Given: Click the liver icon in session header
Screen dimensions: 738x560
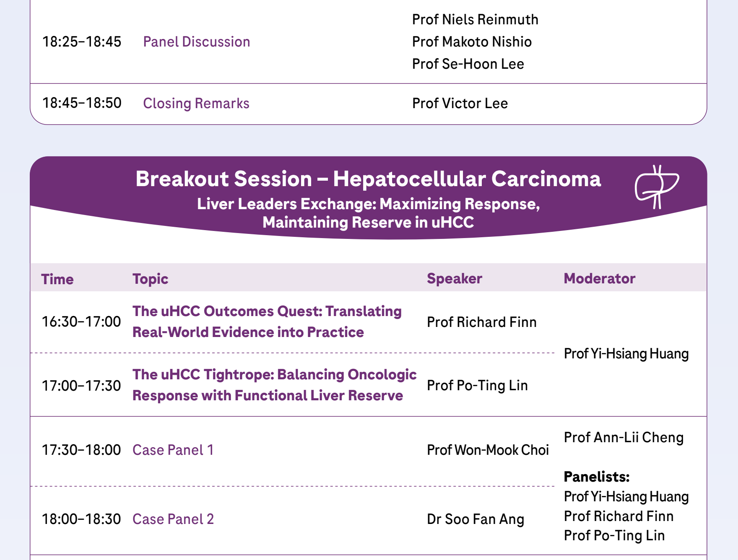Looking at the screenshot, I should [x=657, y=187].
